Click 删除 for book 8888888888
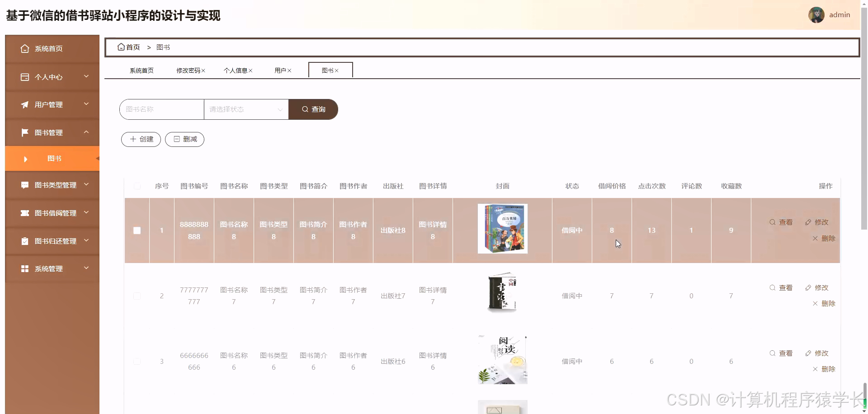Viewport: 868px width, 414px height. pyautogui.click(x=824, y=239)
